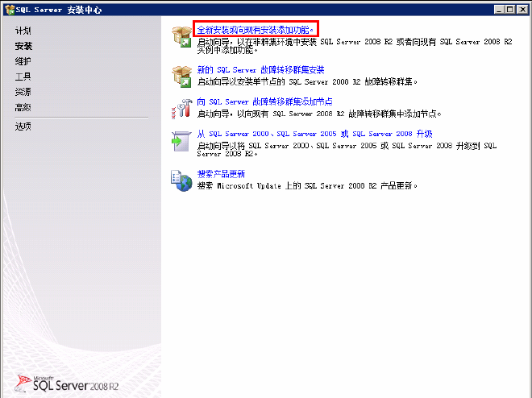Select the 安装 sidebar item

coord(23,46)
